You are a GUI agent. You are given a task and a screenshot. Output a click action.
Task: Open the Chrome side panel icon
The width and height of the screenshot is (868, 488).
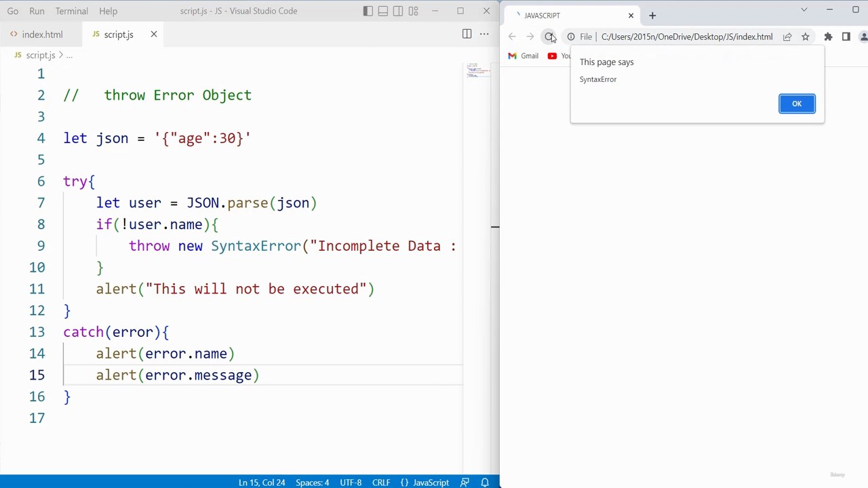point(846,37)
